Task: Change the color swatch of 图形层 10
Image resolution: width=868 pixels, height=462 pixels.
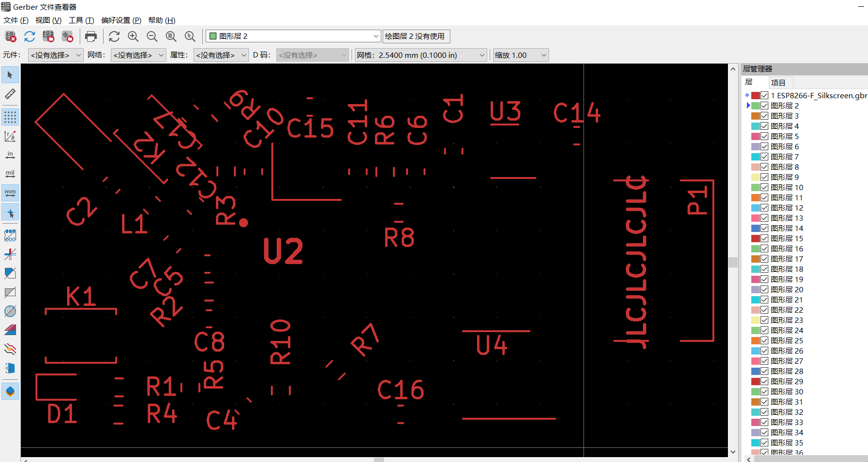Action: point(756,187)
